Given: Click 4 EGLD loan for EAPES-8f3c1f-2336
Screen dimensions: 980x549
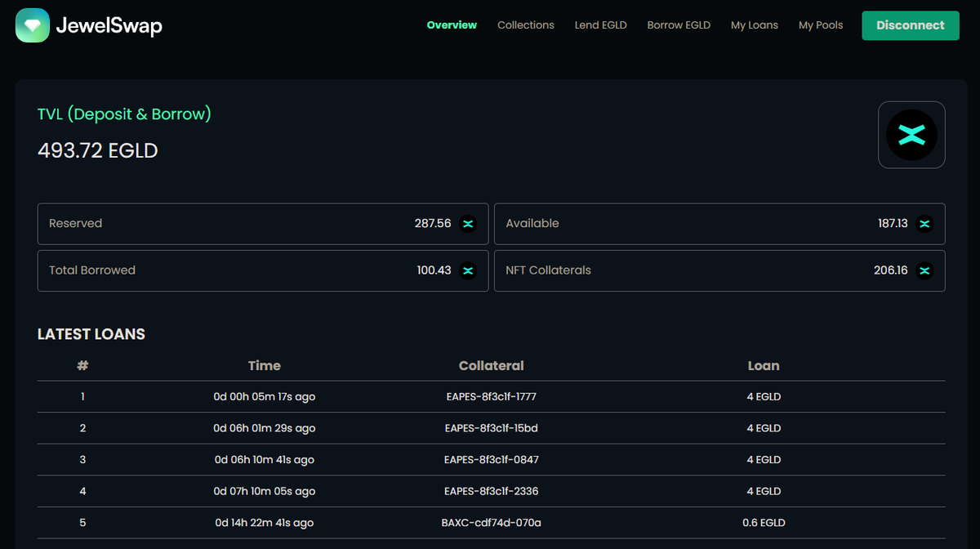Looking at the screenshot, I should coord(764,491).
